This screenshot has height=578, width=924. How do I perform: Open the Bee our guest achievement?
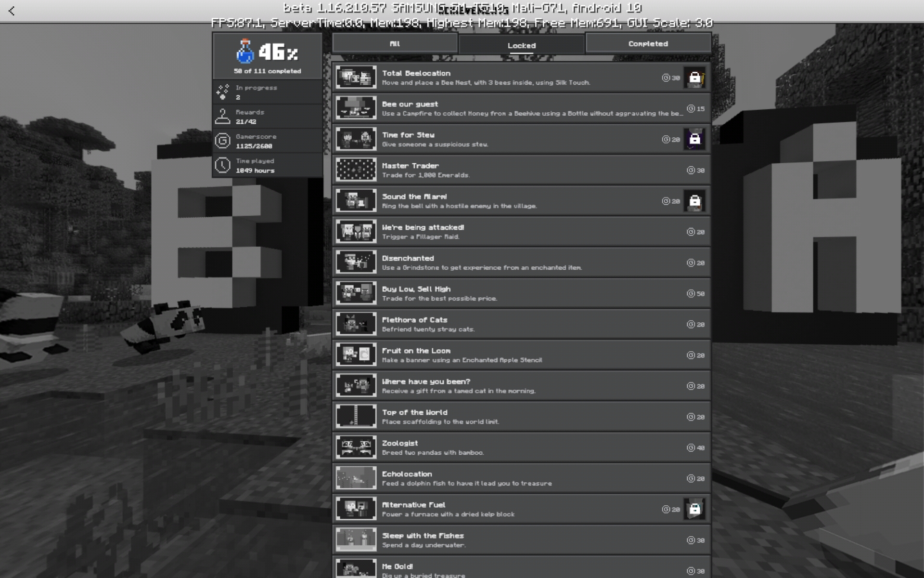[521, 108]
